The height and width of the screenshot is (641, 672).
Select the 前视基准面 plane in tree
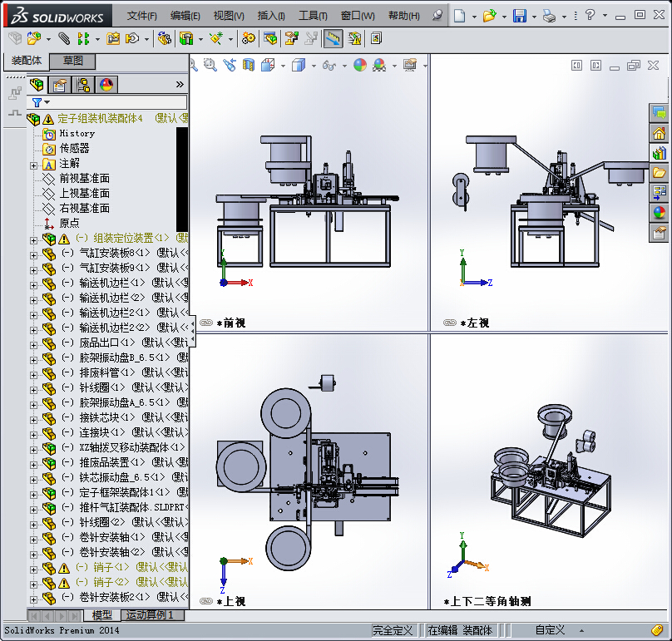pyautogui.click(x=85, y=178)
